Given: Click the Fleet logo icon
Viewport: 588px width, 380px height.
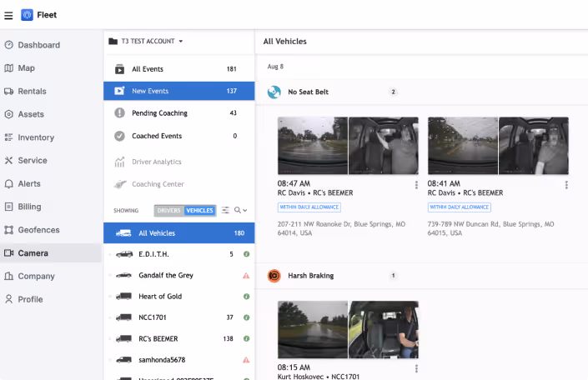Looking at the screenshot, I should click(x=27, y=15).
